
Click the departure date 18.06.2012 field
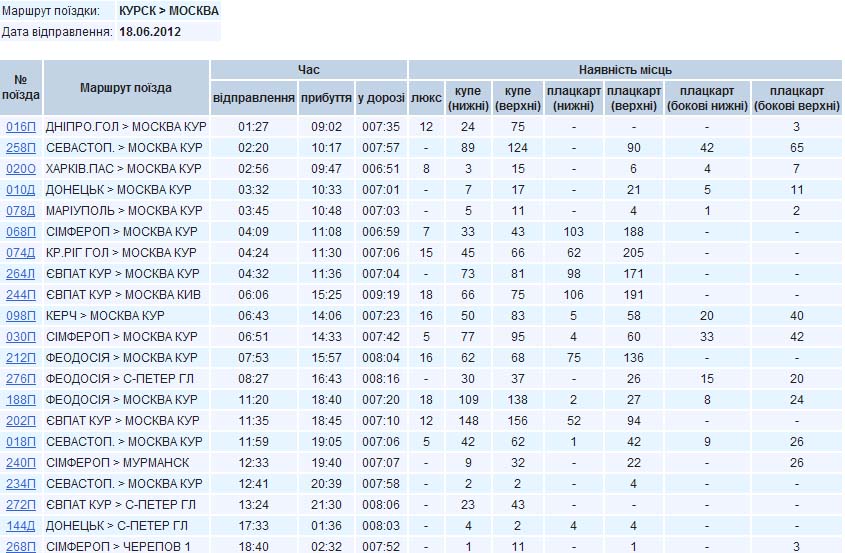(x=149, y=32)
